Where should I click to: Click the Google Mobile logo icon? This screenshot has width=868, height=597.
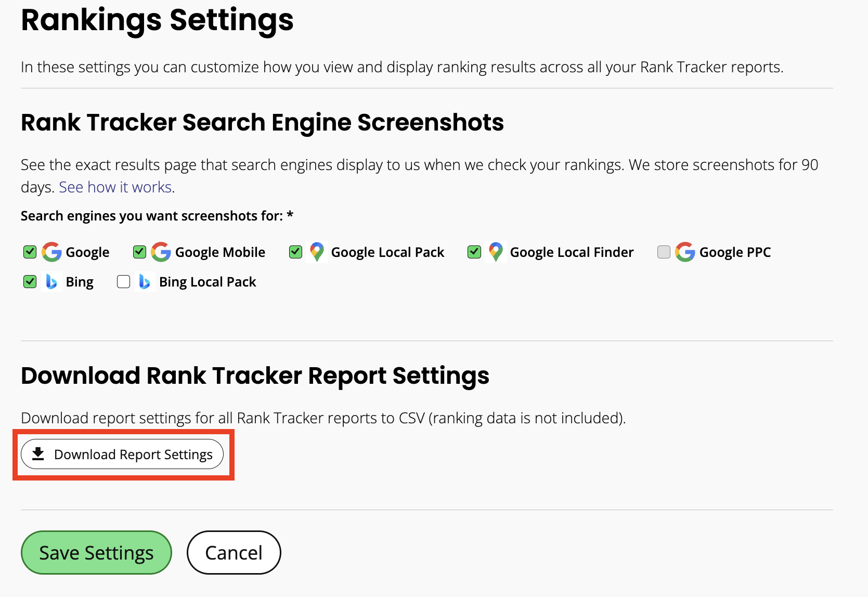click(x=161, y=252)
